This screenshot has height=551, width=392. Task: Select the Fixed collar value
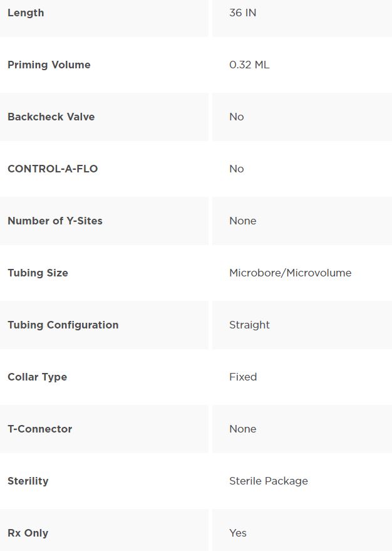(243, 377)
